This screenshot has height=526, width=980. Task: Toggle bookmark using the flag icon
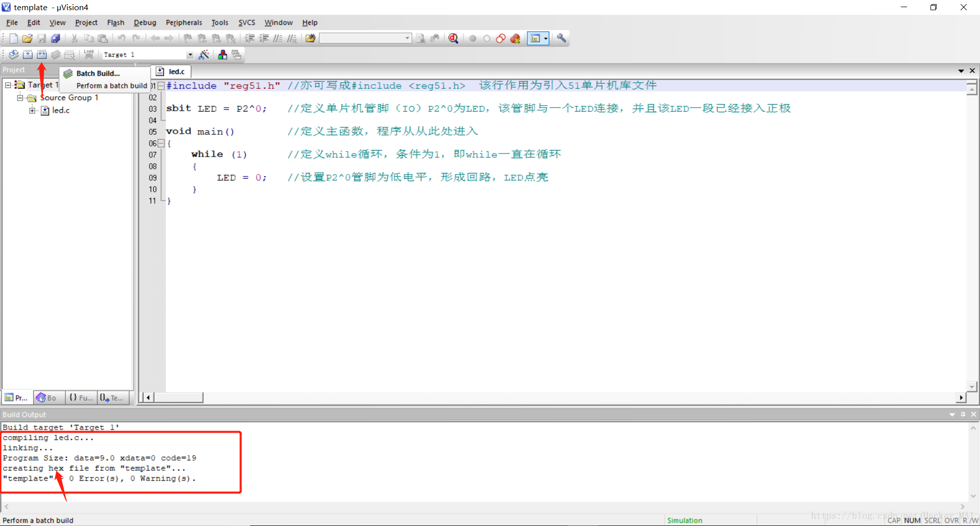188,38
